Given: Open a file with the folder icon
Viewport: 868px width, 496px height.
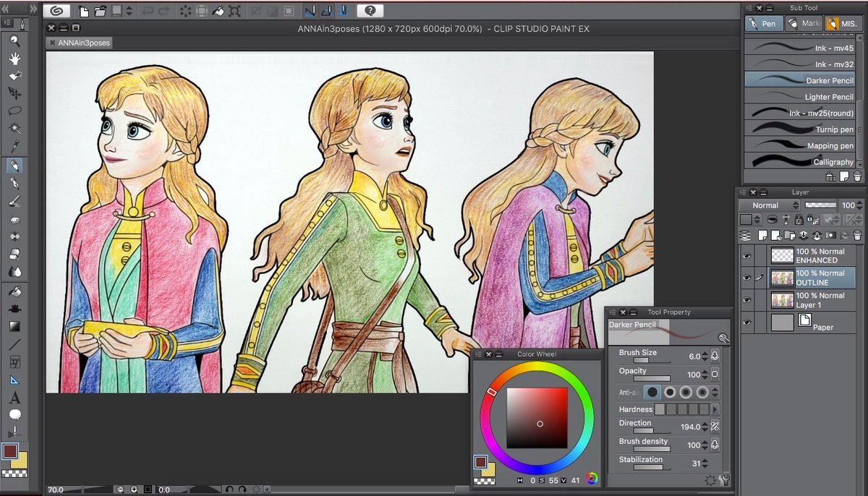Looking at the screenshot, I should 100,11.
